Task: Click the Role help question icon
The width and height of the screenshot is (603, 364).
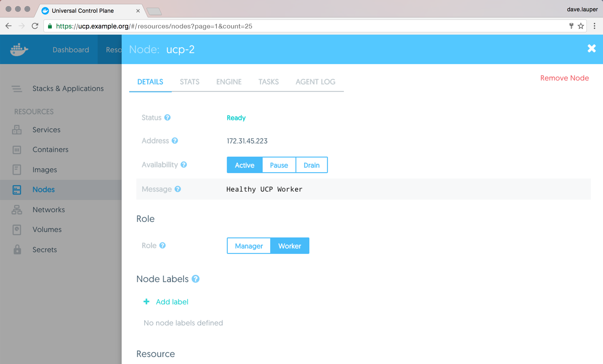Action: 163,245
